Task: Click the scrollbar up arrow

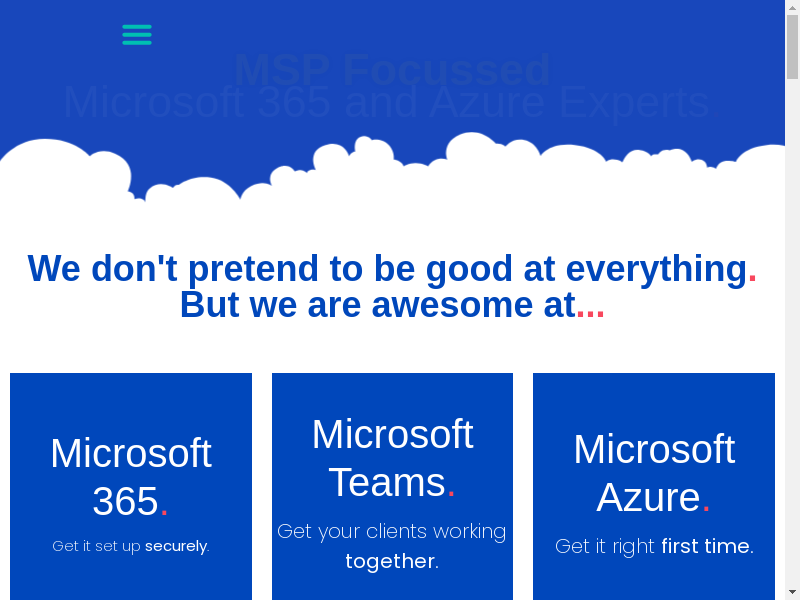Action: click(x=792, y=8)
